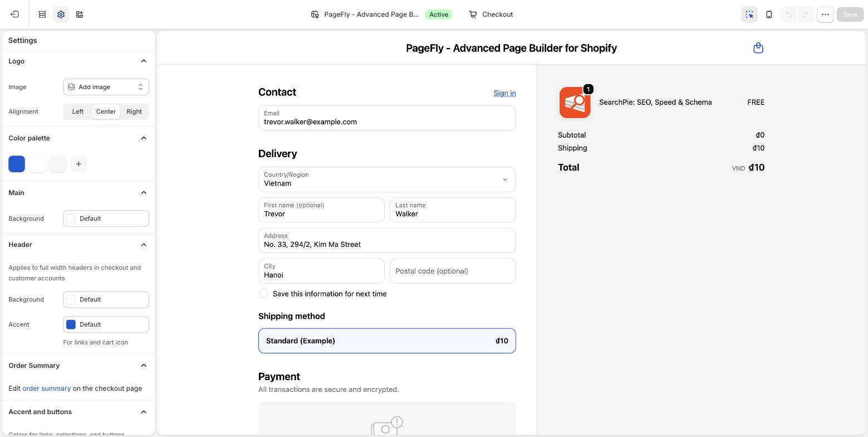Click the payment placeholder camera icon
Viewport: 868px width, 437px height.
pyautogui.click(x=387, y=426)
